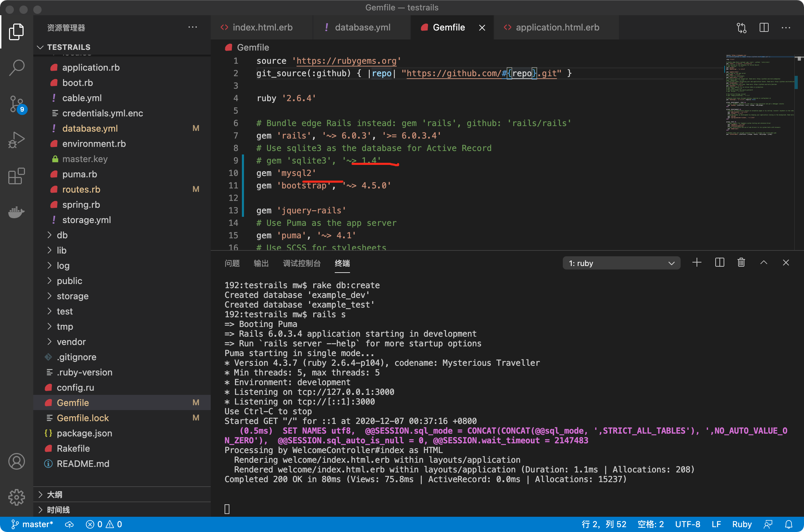
Task: Create new terminal with plus icon
Action: [697, 263]
